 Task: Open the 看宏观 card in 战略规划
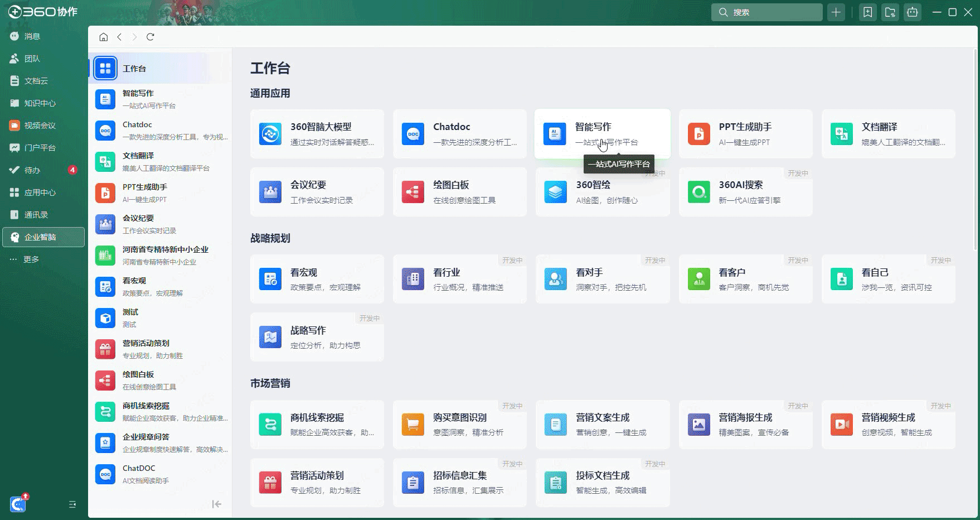[x=317, y=279]
